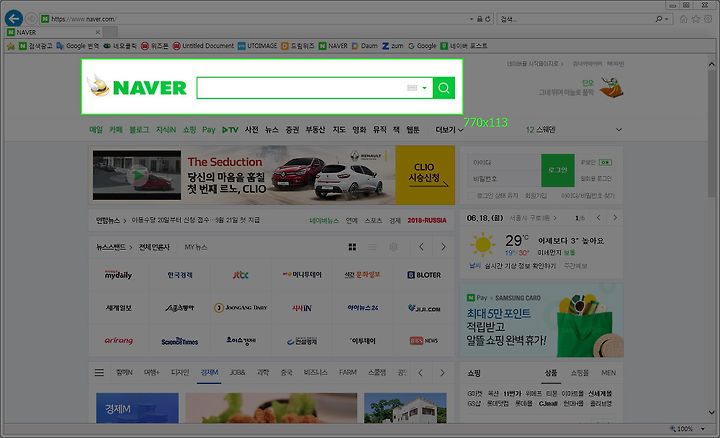This screenshot has height=438, width=720.
Task: Click the green Naver search button
Action: (444, 88)
